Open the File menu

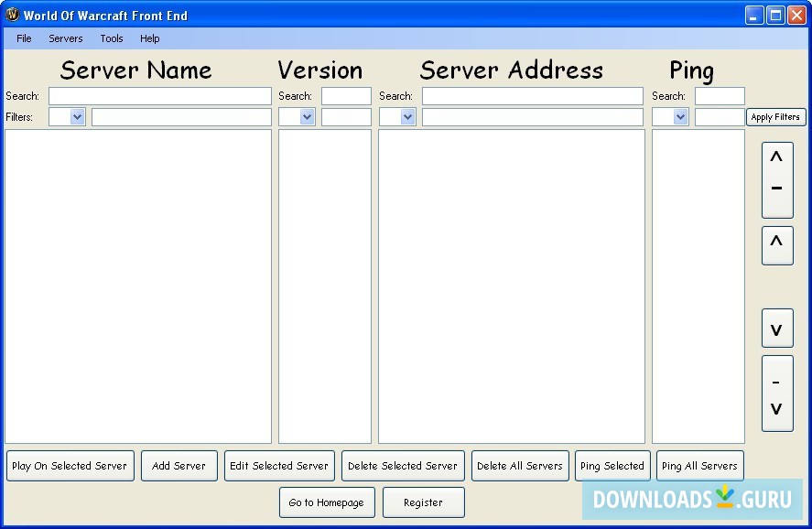[24, 38]
